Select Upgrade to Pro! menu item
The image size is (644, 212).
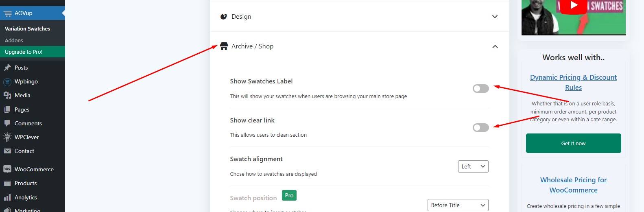24,52
